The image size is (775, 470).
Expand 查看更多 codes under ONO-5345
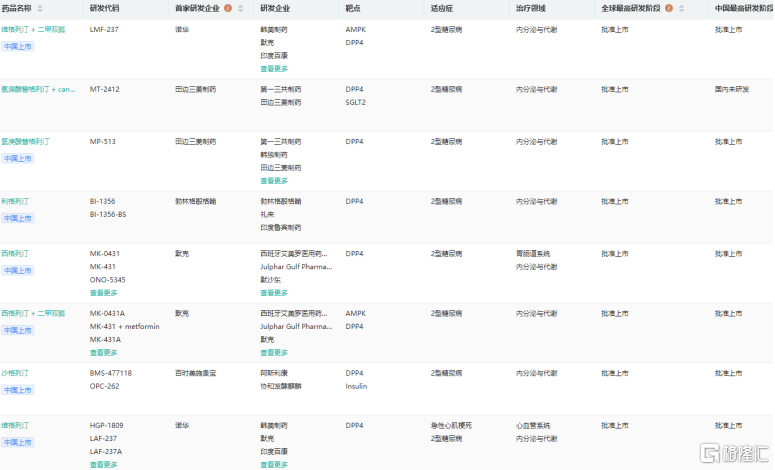pos(103,294)
